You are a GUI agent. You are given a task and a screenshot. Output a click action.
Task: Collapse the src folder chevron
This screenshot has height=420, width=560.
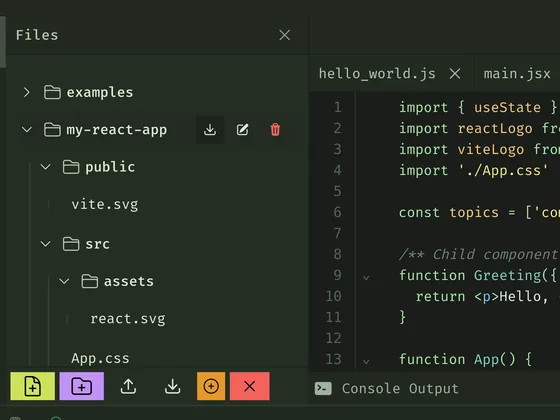45,244
